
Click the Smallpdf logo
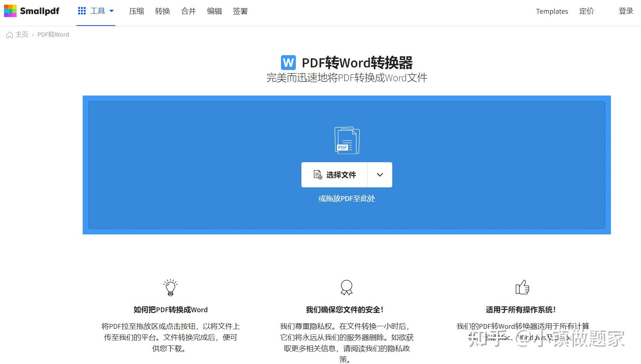[32, 11]
